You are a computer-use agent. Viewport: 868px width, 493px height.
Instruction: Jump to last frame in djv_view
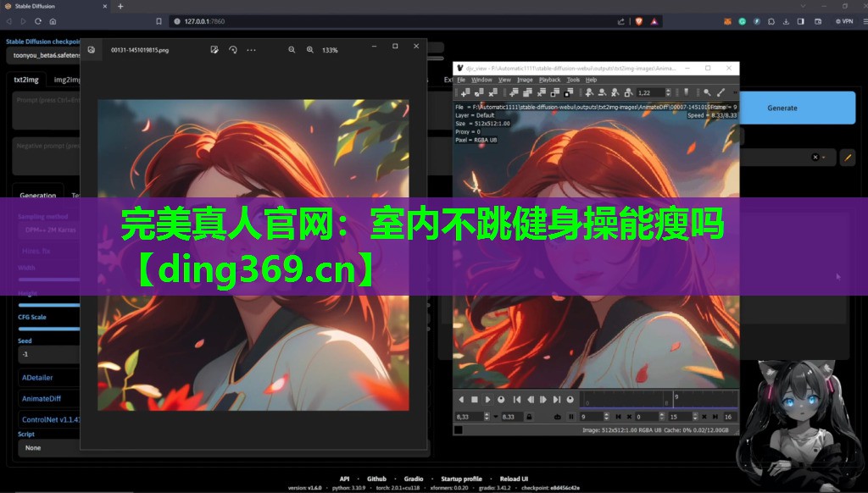pos(556,400)
